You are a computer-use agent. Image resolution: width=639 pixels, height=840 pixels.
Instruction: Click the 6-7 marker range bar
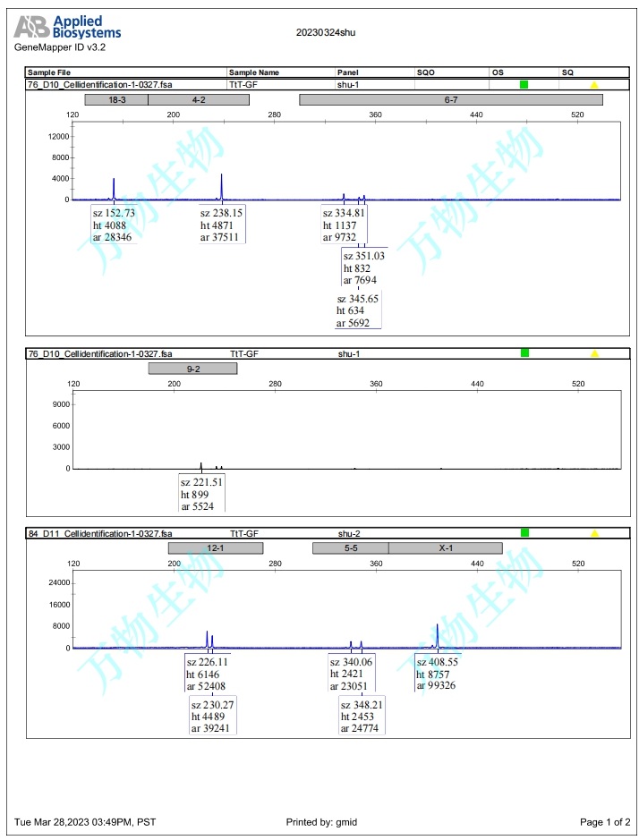pos(451,100)
